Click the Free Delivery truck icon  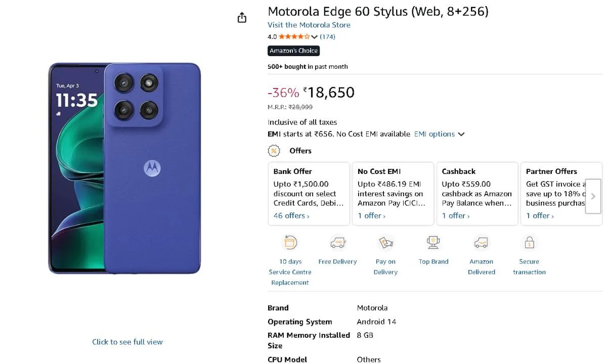coord(337,243)
